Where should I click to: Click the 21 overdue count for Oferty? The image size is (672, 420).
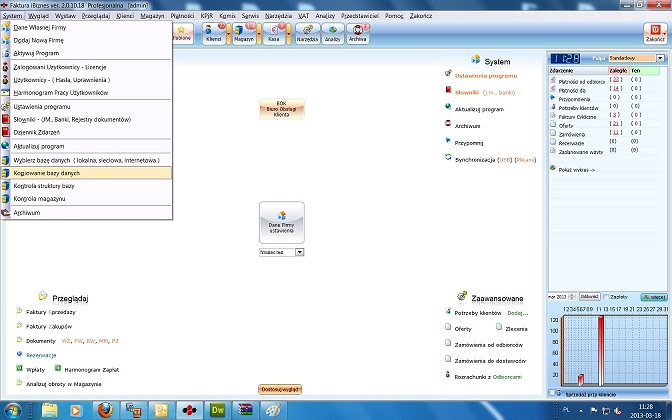[615, 123]
